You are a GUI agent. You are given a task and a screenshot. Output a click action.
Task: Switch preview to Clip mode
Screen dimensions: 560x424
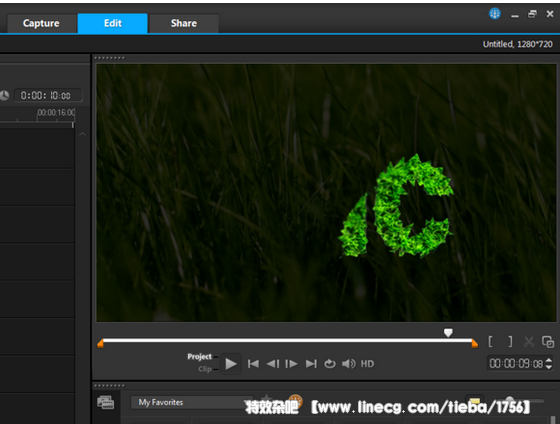click(205, 369)
